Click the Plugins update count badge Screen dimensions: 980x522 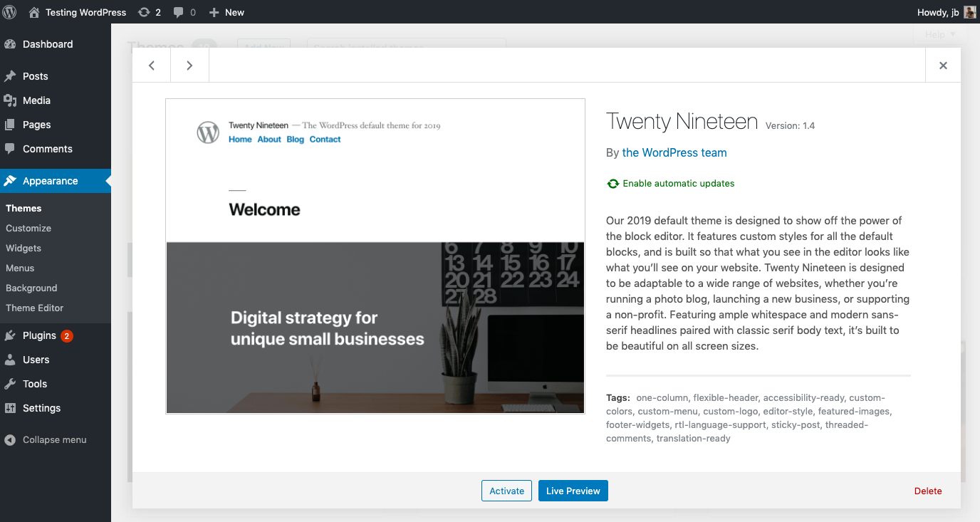pyautogui.click(x=66, y=335)
